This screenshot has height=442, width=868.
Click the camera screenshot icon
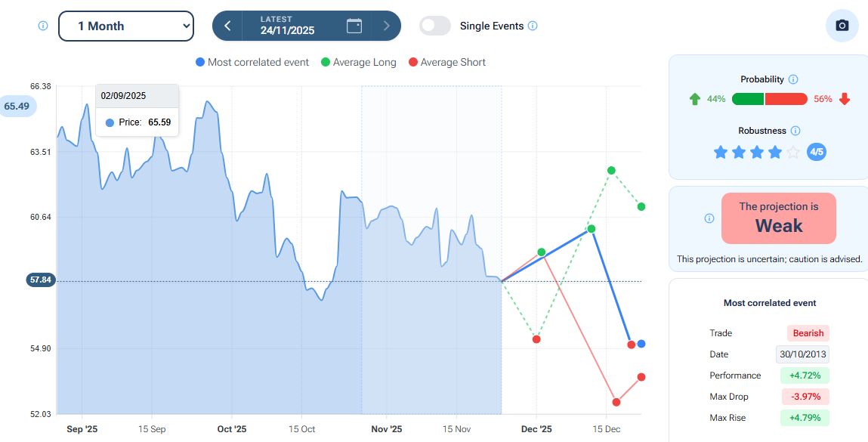[842, 26]
